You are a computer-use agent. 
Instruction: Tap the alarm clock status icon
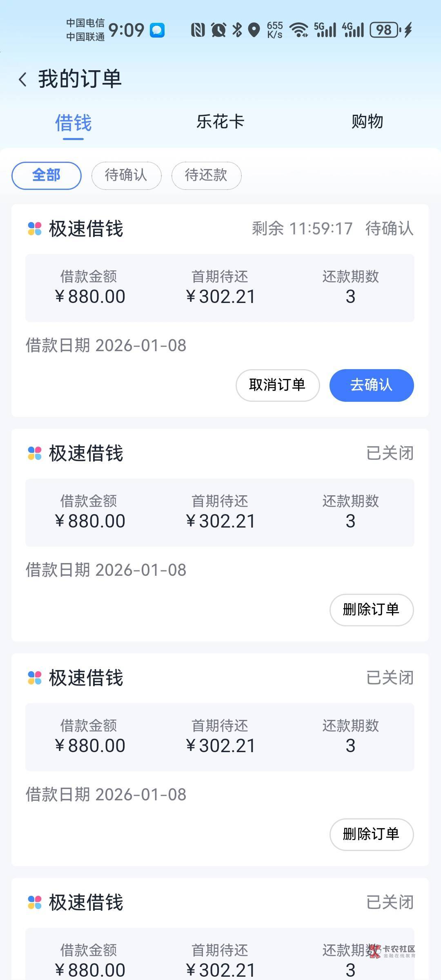pos(218,30)
